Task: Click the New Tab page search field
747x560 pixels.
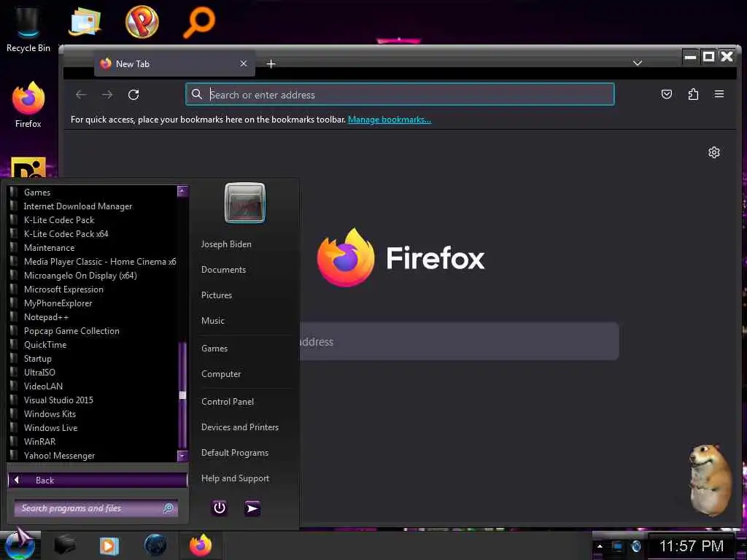Action: (x=460, y=341)
